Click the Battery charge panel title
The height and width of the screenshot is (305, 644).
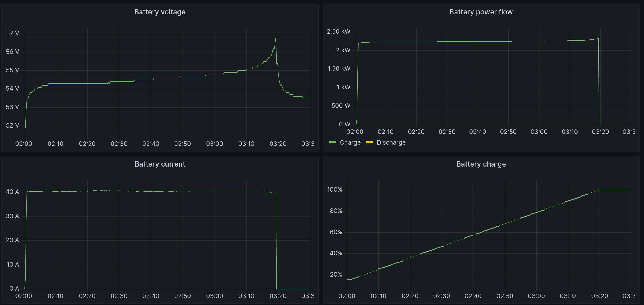point(481,164)
